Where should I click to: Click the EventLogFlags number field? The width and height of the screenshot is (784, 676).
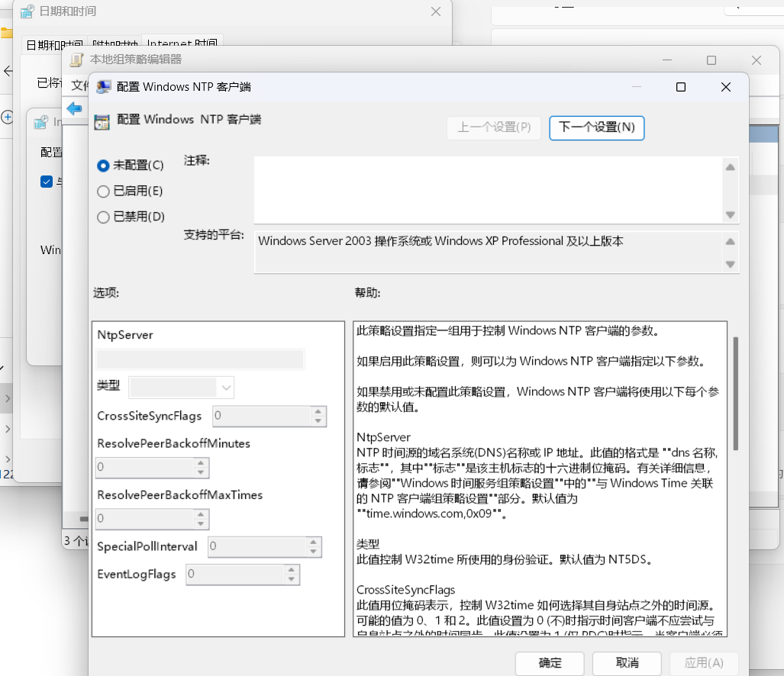pos(235,575)
